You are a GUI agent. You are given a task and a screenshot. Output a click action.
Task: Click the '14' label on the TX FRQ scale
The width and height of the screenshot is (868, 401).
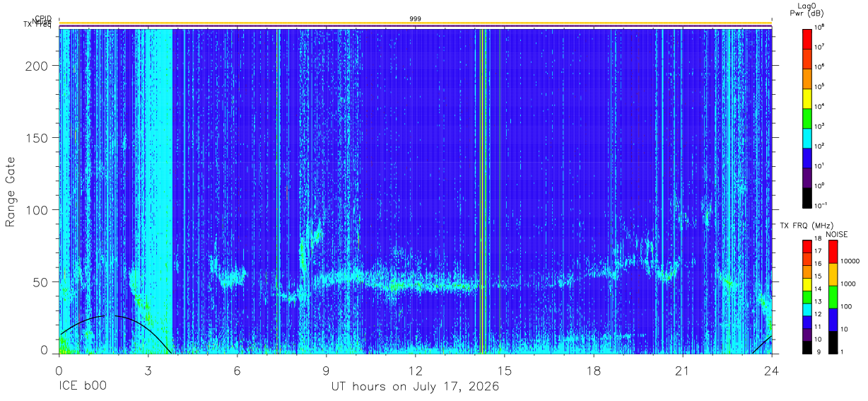818,289
